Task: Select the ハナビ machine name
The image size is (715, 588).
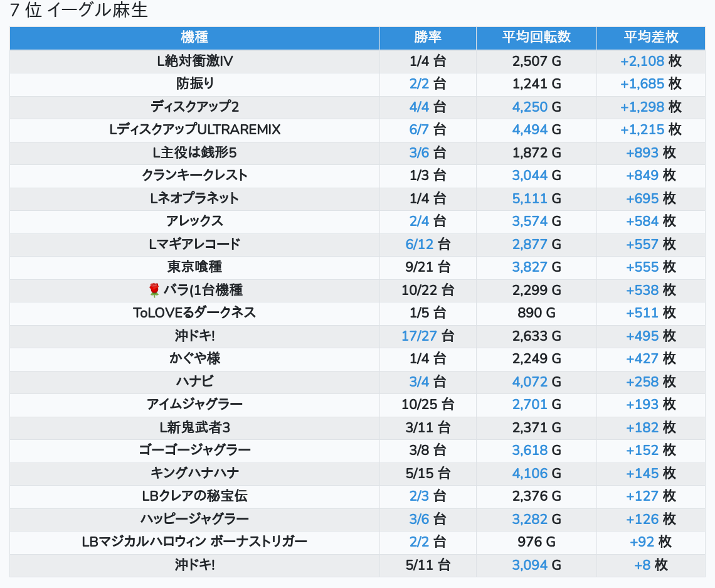Action: [194, 382]
